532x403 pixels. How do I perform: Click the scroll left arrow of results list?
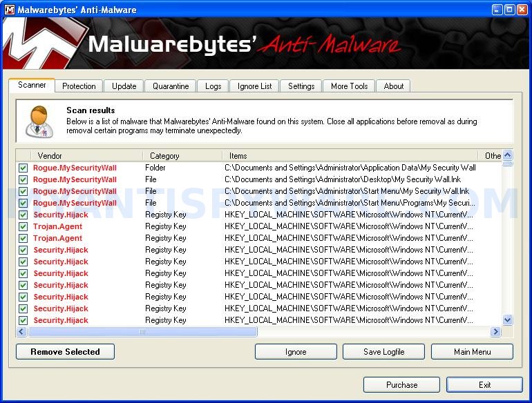(21, 331)
